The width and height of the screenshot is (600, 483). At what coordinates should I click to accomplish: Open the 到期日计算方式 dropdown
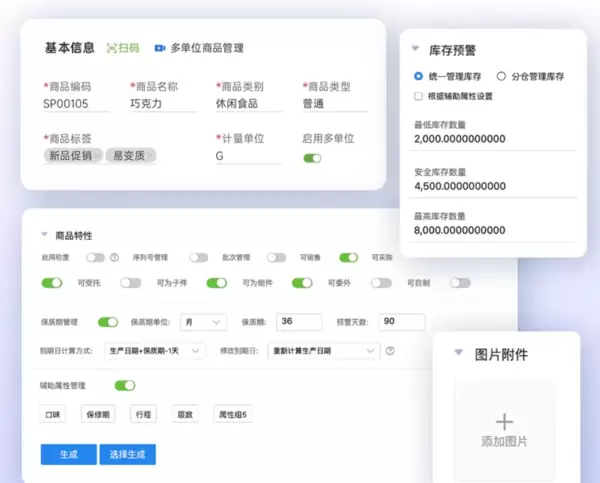(x=158, y=351)
